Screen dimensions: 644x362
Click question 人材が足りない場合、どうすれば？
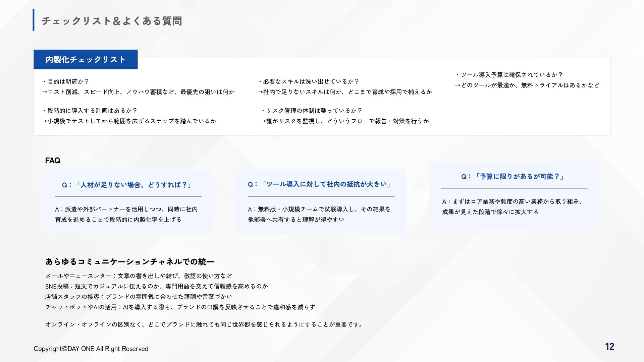tap(127, 185)
